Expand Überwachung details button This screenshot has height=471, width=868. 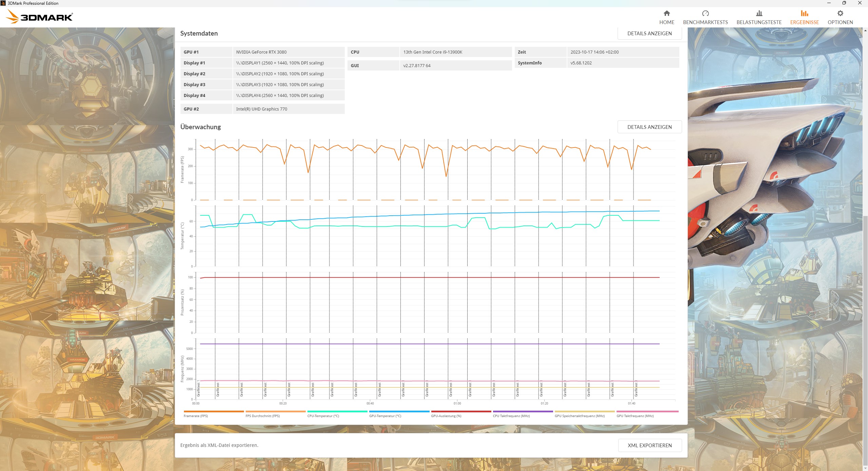[x=649, y=127]
